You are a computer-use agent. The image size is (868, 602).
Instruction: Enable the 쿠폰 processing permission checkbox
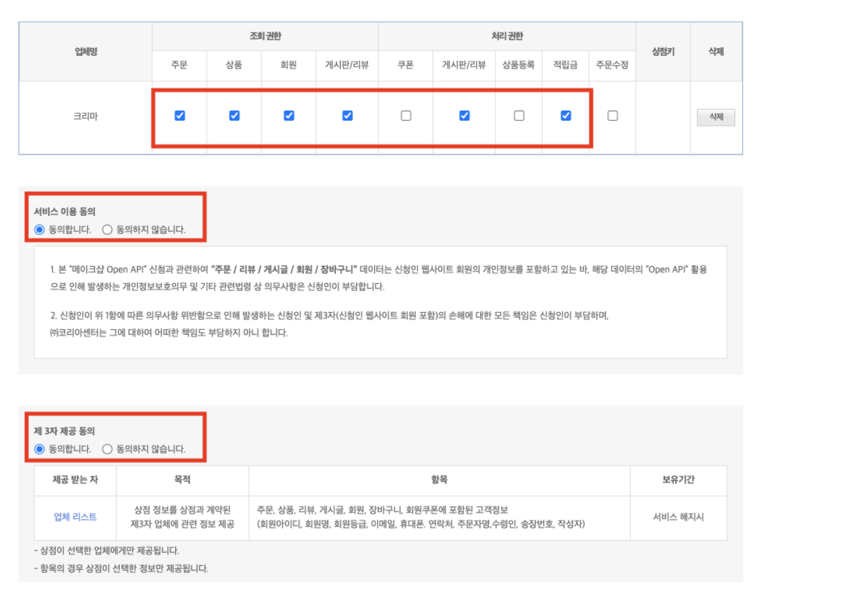click(406, 116)
